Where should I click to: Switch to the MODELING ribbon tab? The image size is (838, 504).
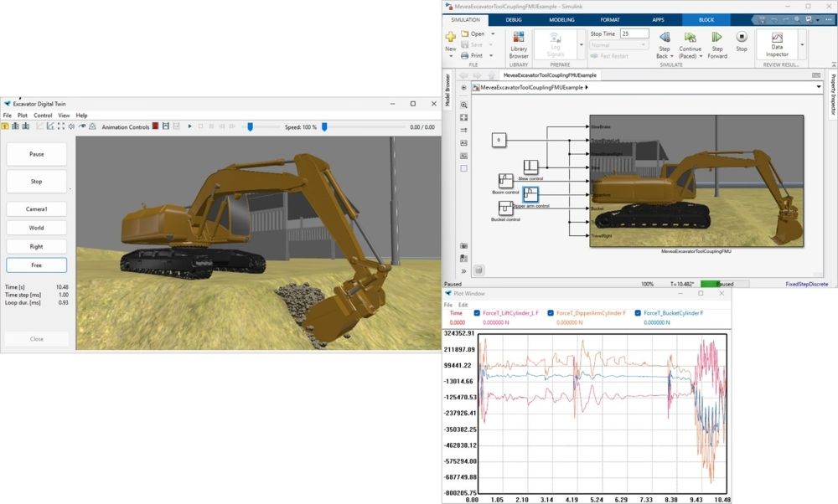pos(561,18)
